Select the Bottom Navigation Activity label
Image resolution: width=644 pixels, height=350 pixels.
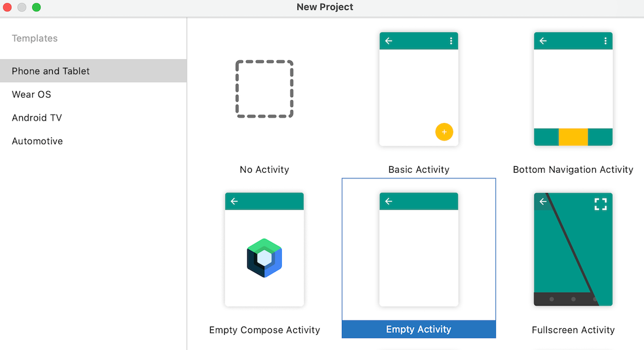573,170
